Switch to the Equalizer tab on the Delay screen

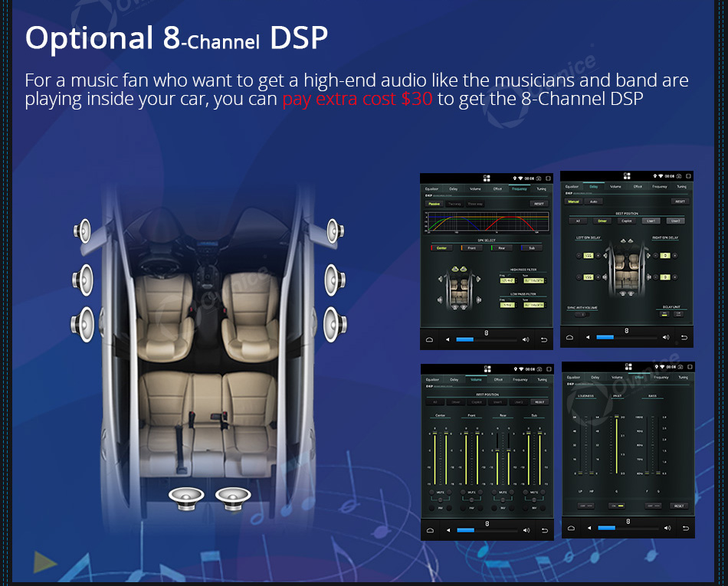click(572, 186)
